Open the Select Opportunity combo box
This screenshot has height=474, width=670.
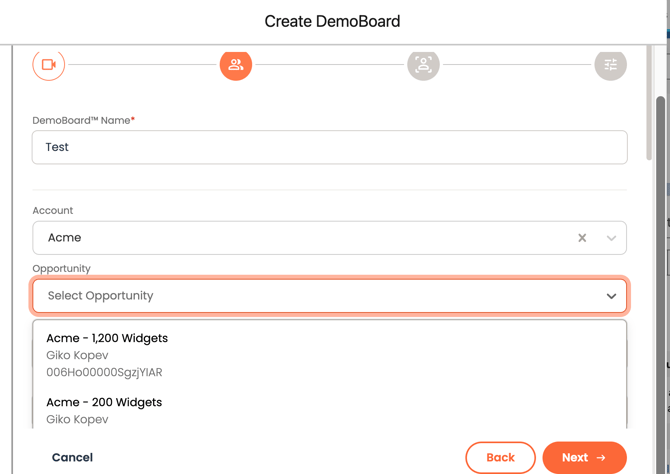pyautogui.click(x=310, y=296)
